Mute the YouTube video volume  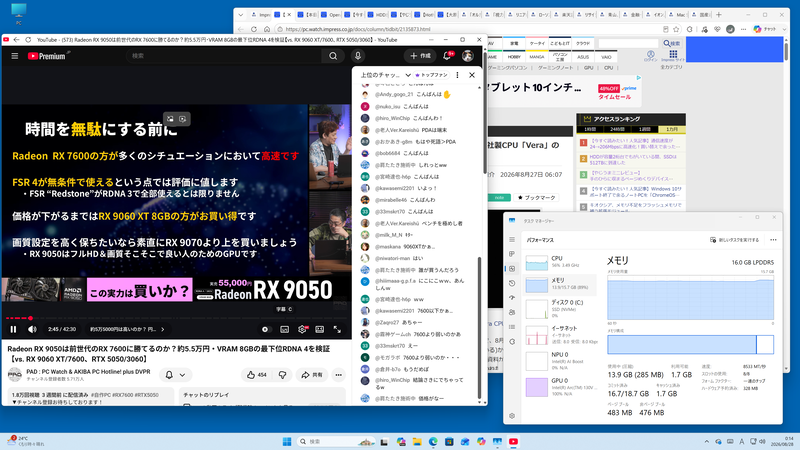coord(32,330)
